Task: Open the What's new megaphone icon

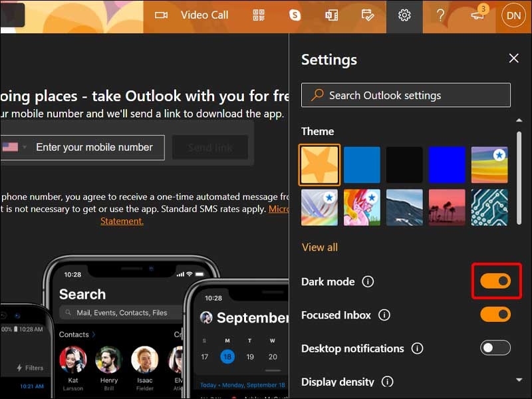Action: click(478, 15)
